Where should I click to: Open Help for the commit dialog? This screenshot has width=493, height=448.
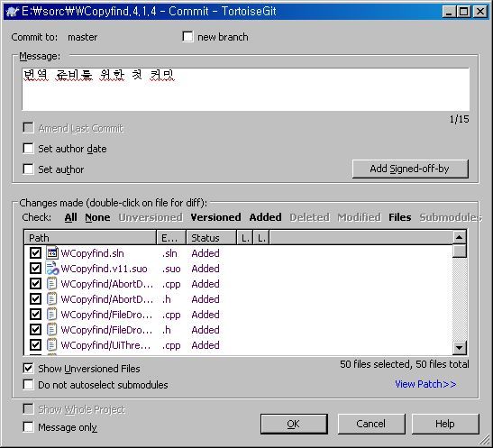coord(445,424)
